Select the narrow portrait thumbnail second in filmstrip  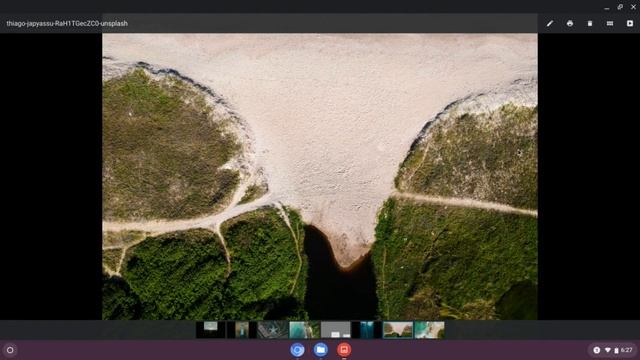(x=242, y=330)
